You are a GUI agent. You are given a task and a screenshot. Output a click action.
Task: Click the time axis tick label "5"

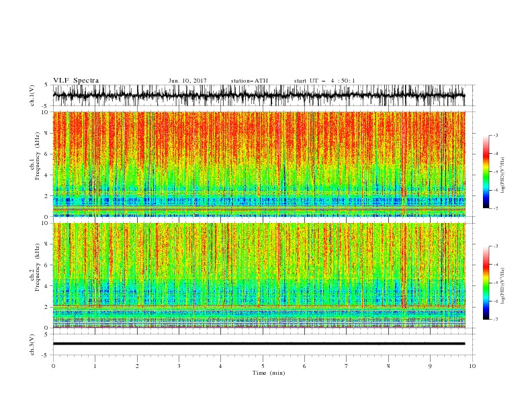point(263,366)
